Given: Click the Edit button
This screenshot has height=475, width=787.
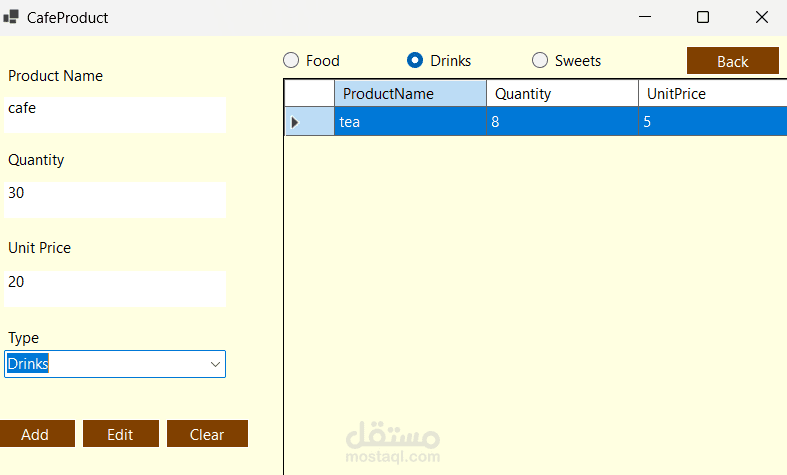Looking at the screenshot, I should click(120, 434).
